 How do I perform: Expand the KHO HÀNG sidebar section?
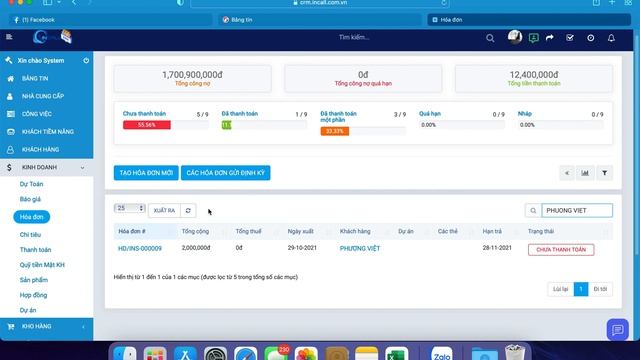click(x=47, y=327)
